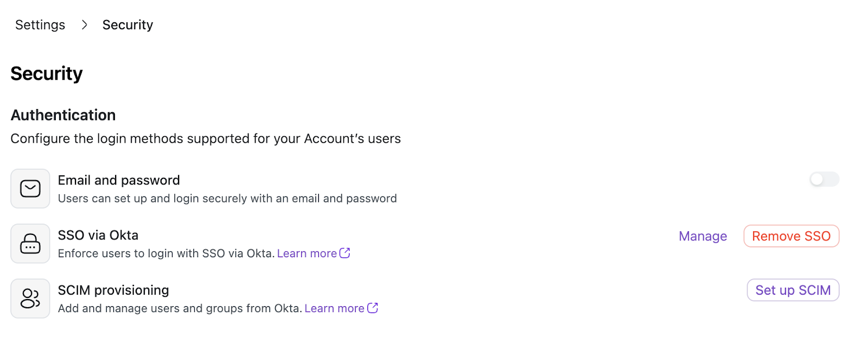This screenshot has height=362, width=868.
Task: Click the large Security page heading
Action: (x=47, y=73)
